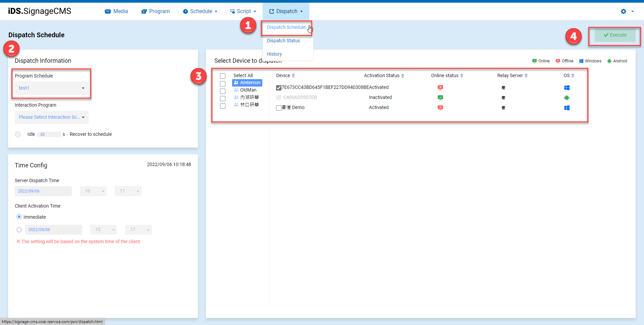Click the Windows OS icon for 香港 Demo
Image resolution: width=644 pixels, height=325 pixels.
[x=567, y=108]
